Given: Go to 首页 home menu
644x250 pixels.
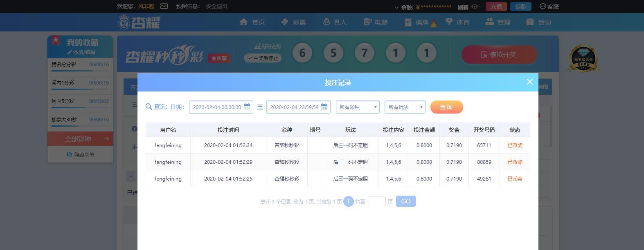Looking at the screenshot, I should [252, 22].
